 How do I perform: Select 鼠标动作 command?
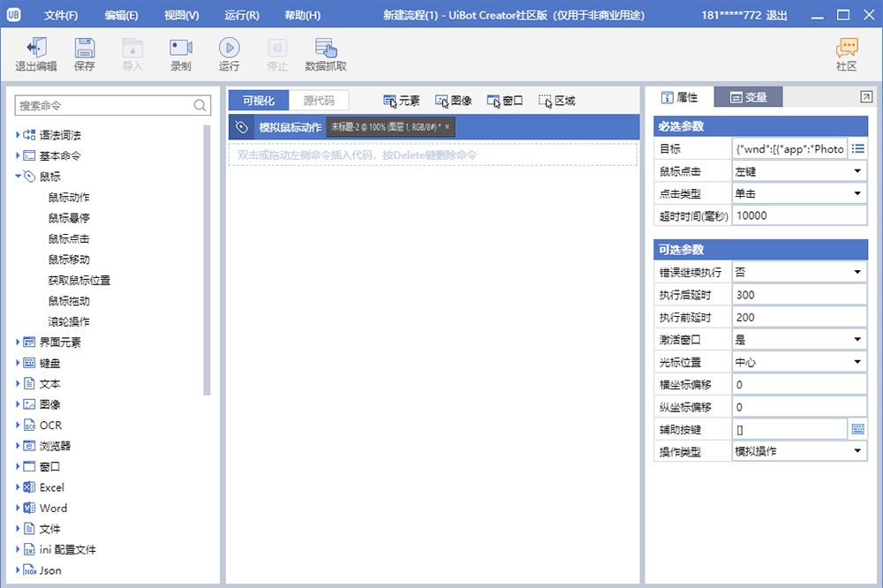[x=69, y=197]
